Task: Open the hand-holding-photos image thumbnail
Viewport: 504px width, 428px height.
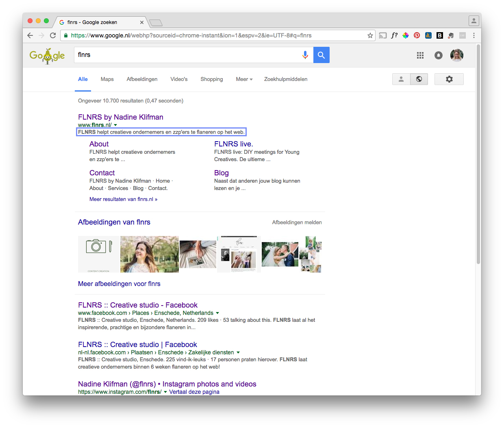Action: click(198, 254)
